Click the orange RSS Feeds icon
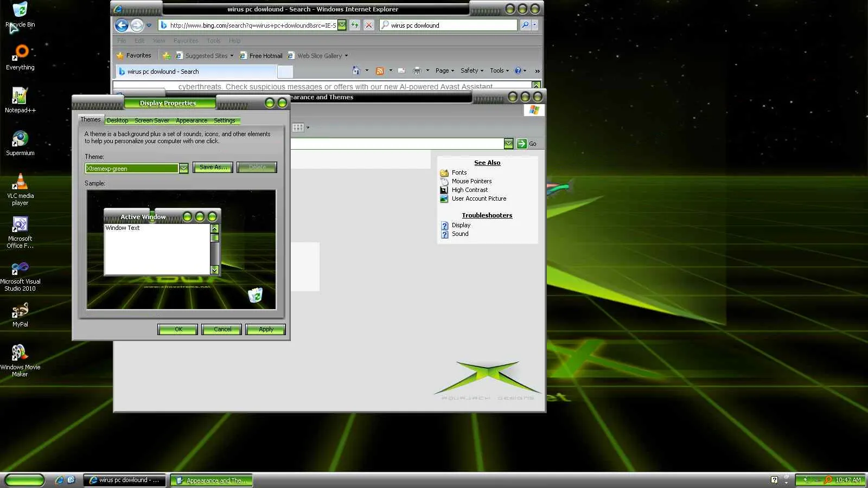The width and height of the screenshot is (868, 488). (x=380, y=70)
